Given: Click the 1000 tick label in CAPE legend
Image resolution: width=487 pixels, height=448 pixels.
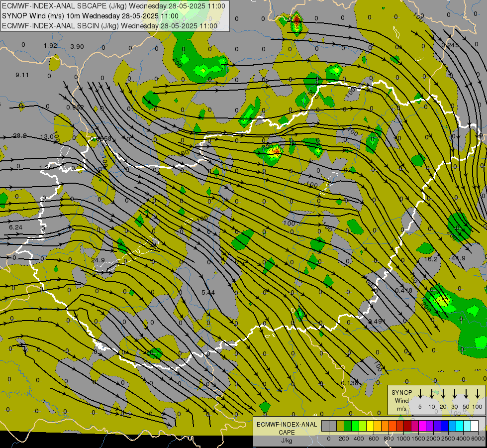Looking at the screenshot, I should click(403, 439).
